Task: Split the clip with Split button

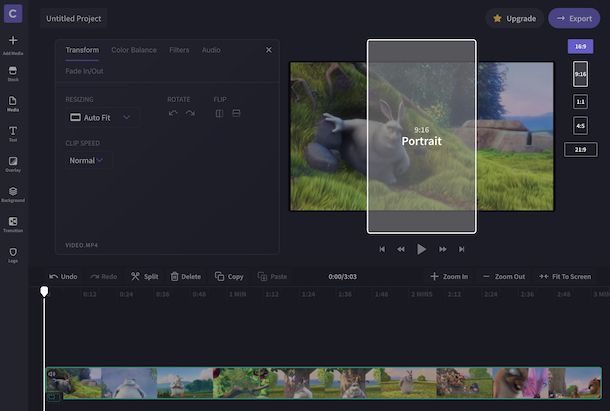Action: tap(144, 276)
